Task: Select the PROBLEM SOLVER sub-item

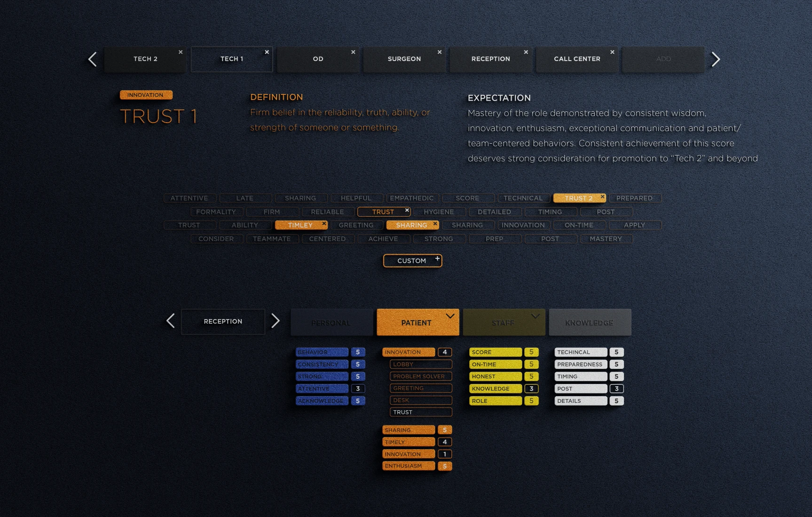Action: click(x=421, y=376)
